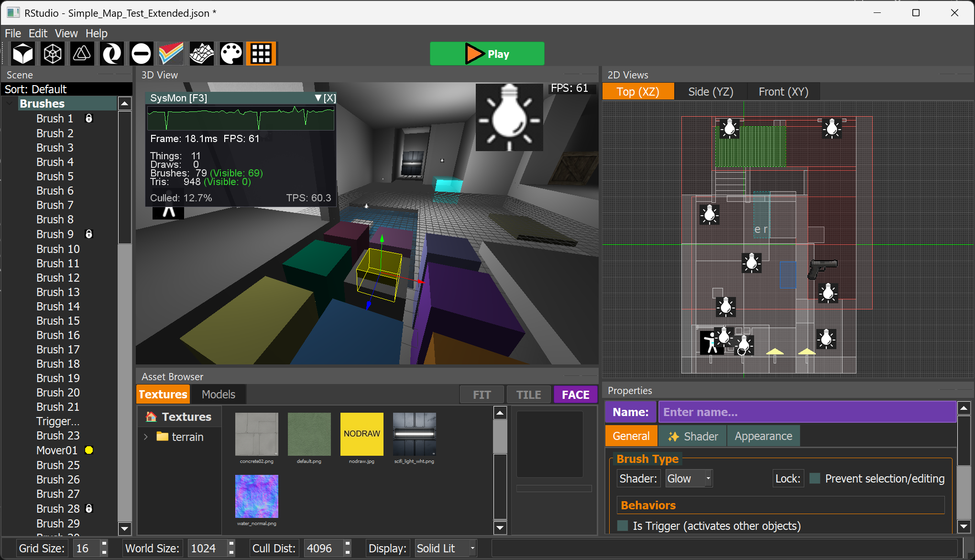Screen dimensions: 975x560
Task: Open the Sort: Default dropdown
Action: click(x=67, y=89)
